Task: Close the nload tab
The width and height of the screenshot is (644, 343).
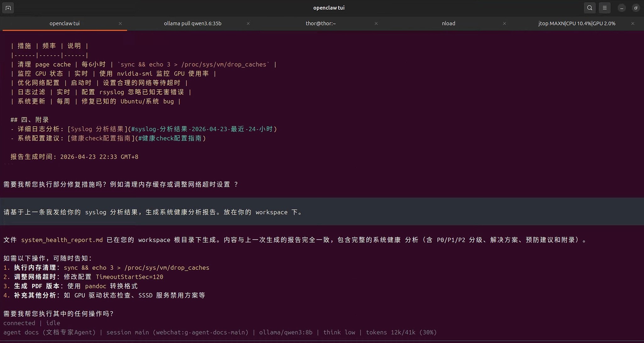Action: click(504, 24)
